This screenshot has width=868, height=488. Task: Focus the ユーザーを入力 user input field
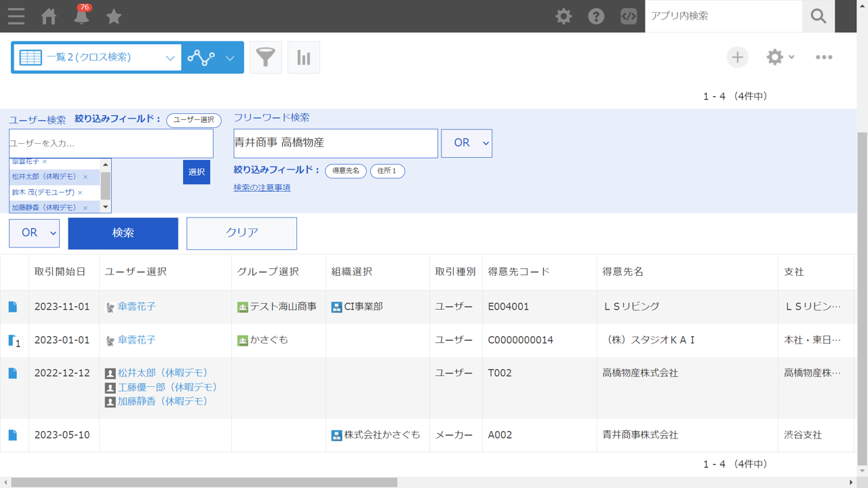point(111,144)
